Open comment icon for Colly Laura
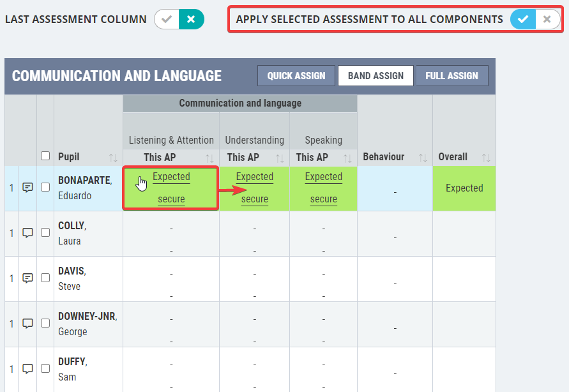The width and height of the screenshot is (569, 392). click(27, 233)
